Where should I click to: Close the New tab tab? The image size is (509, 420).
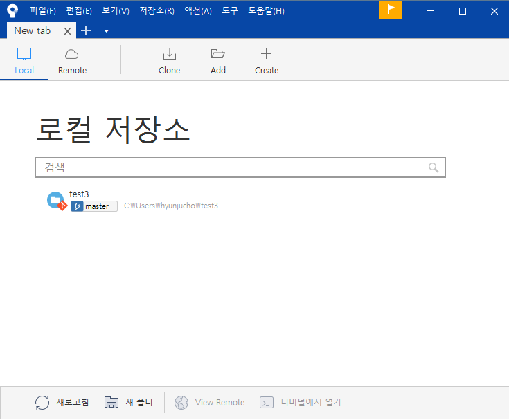point(68,31)
